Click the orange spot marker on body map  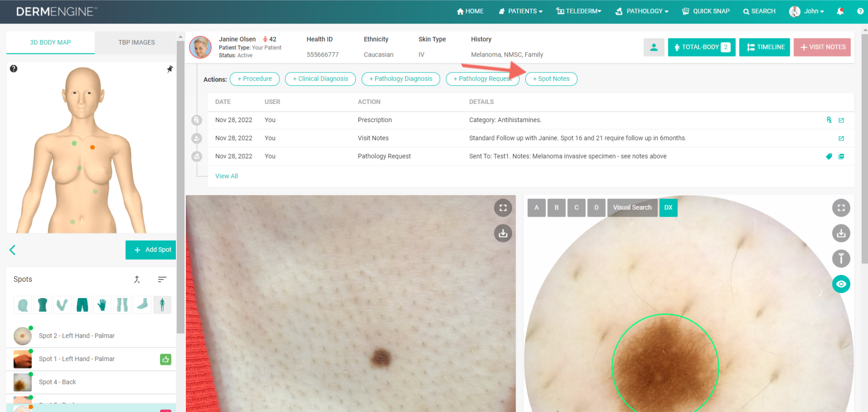click(92, 147)
